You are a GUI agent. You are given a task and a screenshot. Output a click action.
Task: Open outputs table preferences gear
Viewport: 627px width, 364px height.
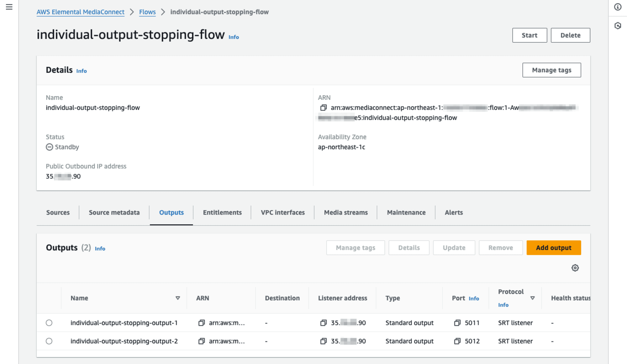coord(575,268)
